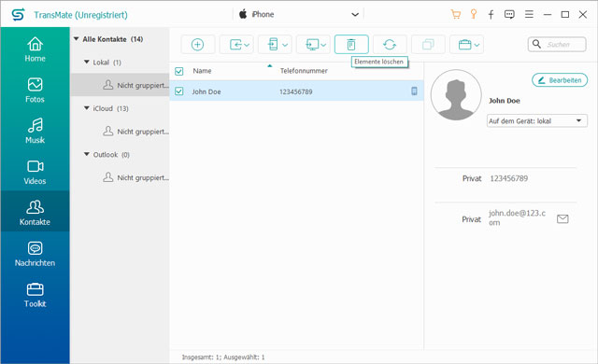598x364 pixels.
Task: Maximize the TransMate window
Action: [565, 15]
